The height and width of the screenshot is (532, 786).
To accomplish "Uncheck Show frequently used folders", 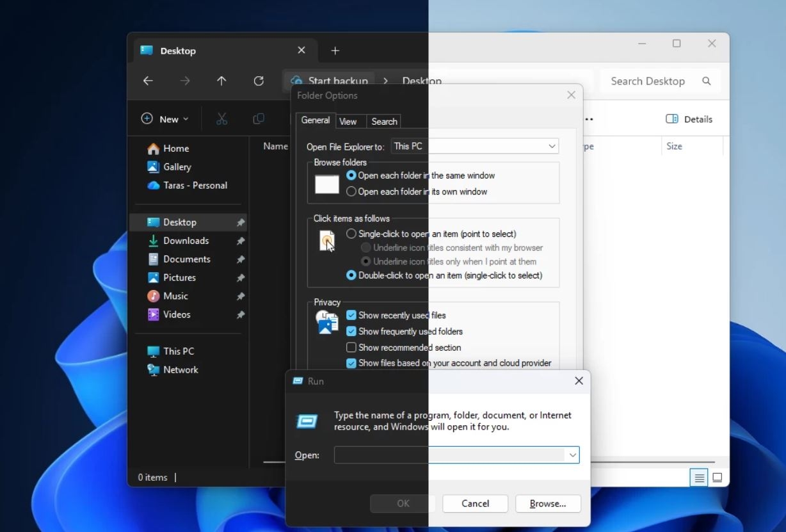I will pyautogui.click(x=405, y=332).
